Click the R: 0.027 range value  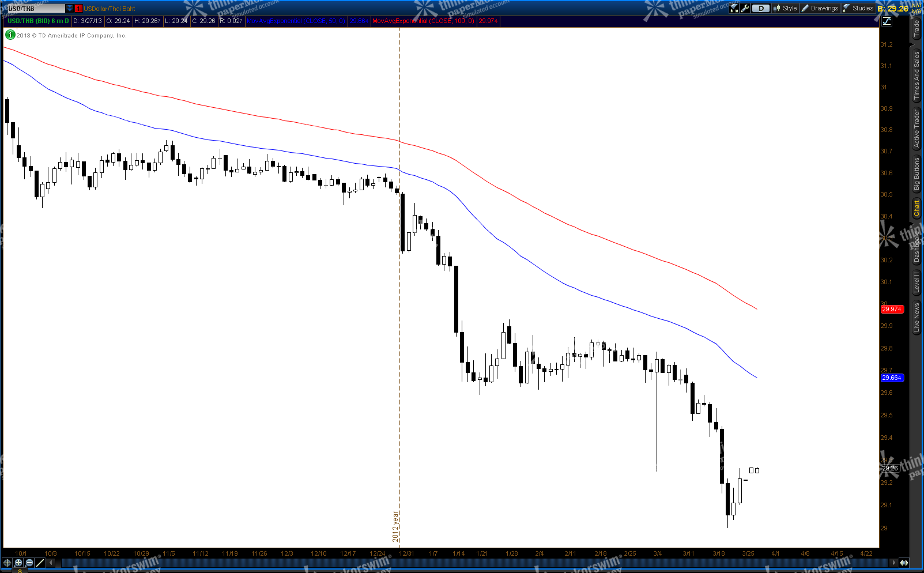pos(231,21)
